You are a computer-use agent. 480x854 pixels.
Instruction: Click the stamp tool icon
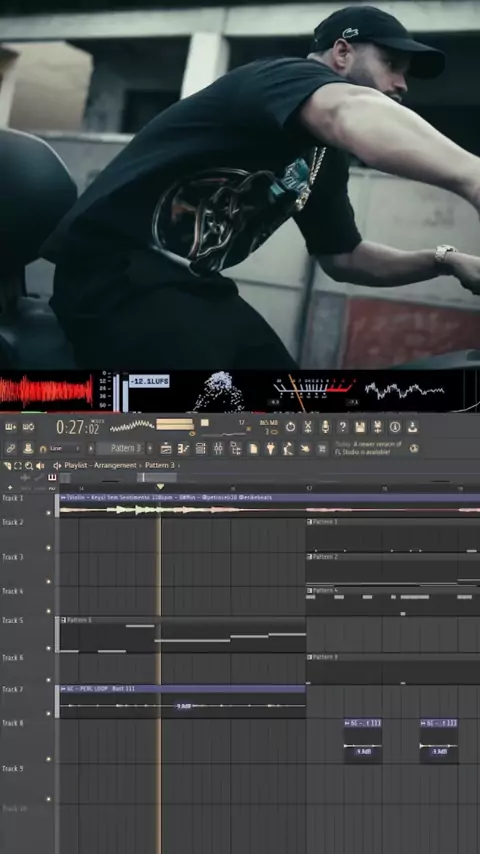pyautogui.click(x=28, y=448)
